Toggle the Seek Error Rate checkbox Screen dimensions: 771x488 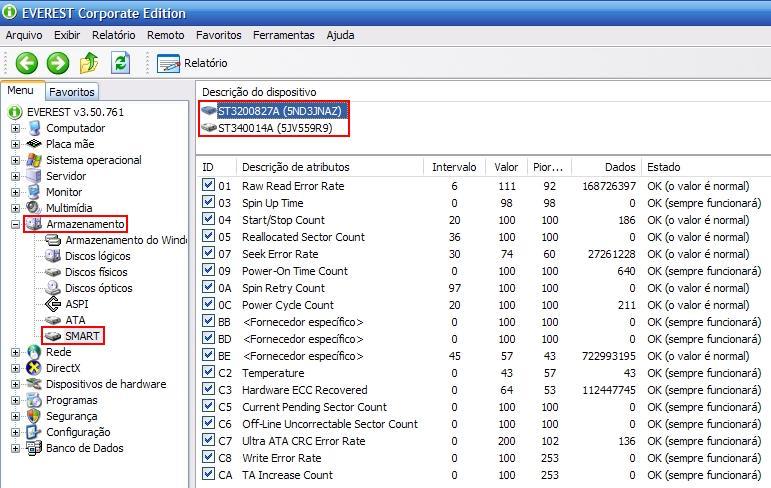[x=208, y=253]
